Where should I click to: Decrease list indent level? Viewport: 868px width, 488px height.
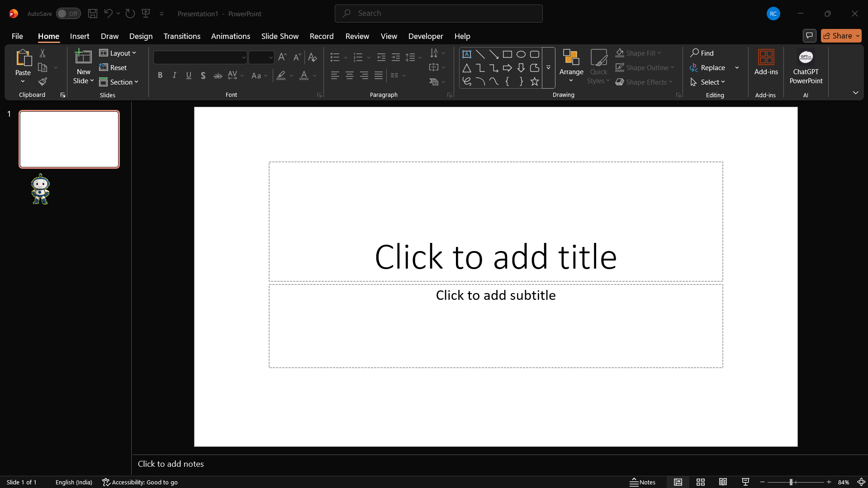tap(381, 57)
